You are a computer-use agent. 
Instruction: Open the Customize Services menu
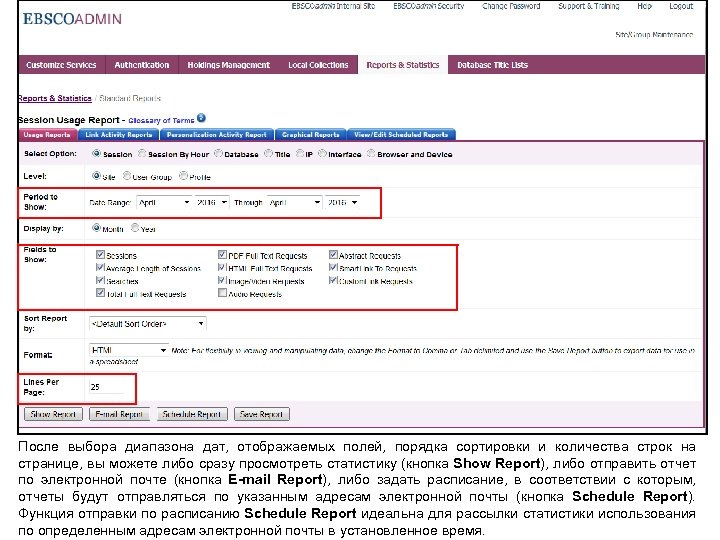62,65
